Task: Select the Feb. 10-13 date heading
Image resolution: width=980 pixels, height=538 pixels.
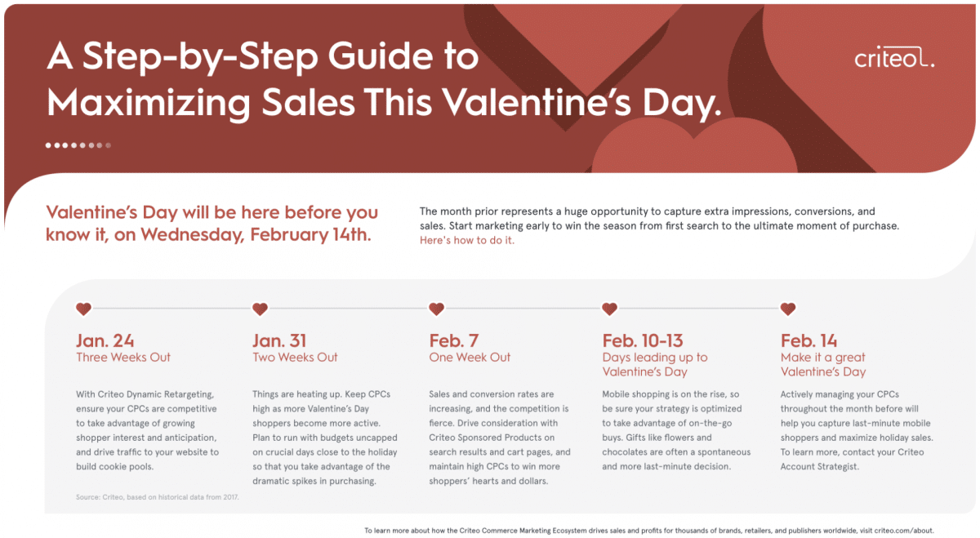Action: (x=643, y=340)
